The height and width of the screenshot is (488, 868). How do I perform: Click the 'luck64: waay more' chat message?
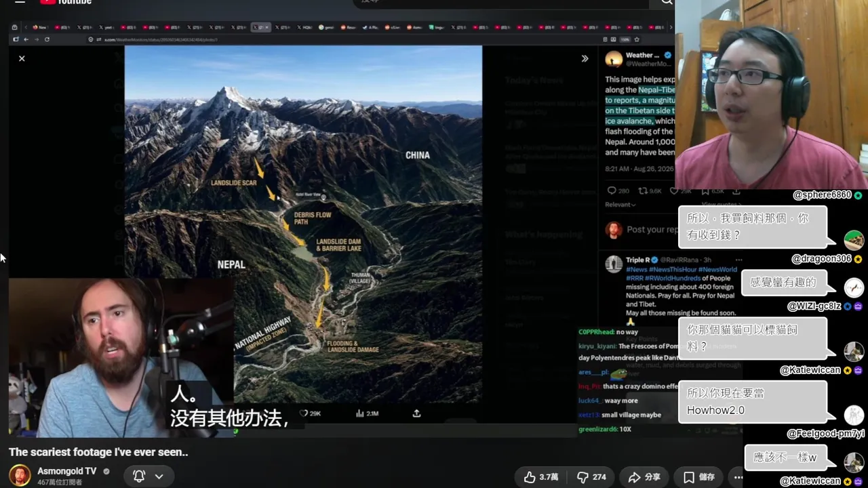608,401
